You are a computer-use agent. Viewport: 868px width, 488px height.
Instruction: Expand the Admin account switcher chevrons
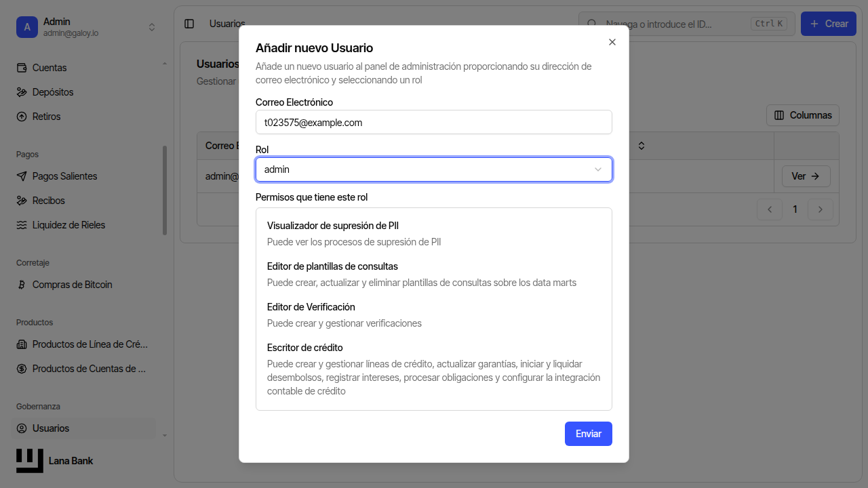pyautogui.click(x=152, y=27)
